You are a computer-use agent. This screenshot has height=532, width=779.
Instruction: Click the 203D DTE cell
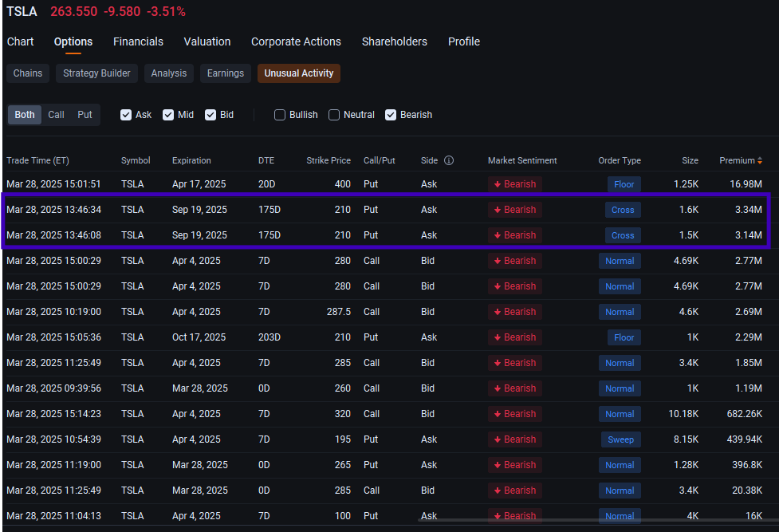click(270, 337)
